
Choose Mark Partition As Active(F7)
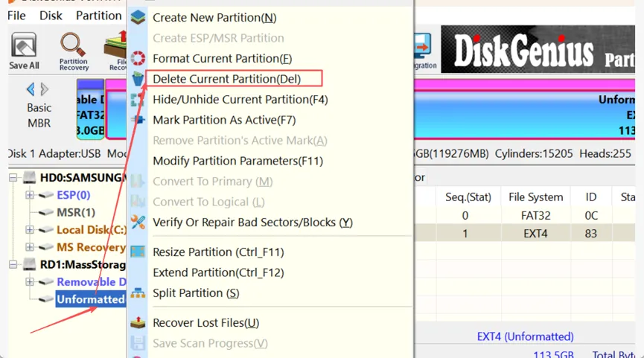click(x=224, y=120)
